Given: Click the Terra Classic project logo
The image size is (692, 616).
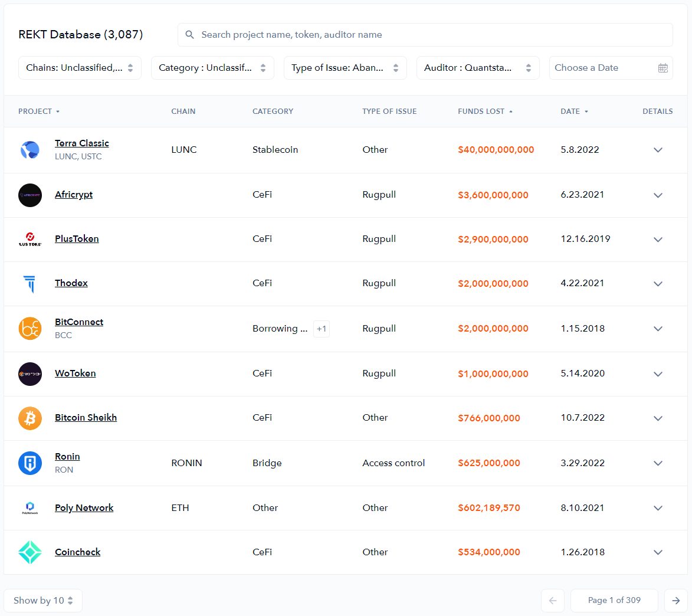Looking at the screenshot, I should pyautogui.click(x=30, y=150).
